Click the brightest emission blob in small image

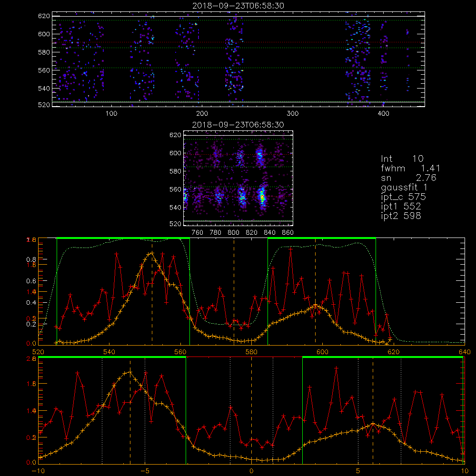click(x=262, y=197)
